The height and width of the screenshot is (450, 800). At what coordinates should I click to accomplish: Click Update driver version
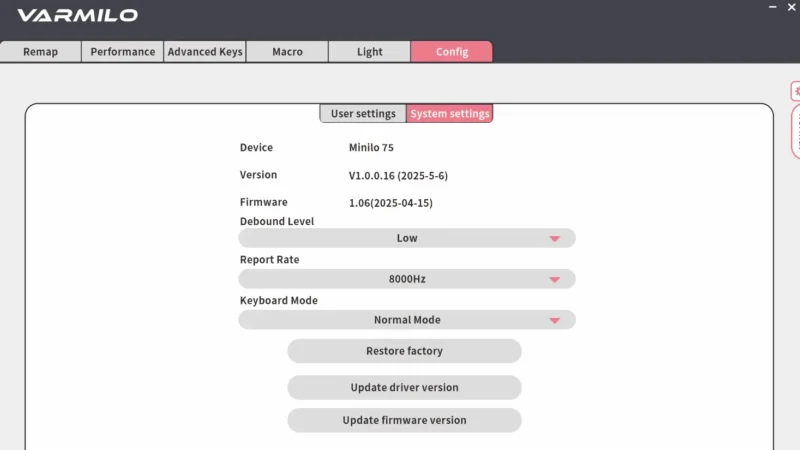click(x=404, y=387)
